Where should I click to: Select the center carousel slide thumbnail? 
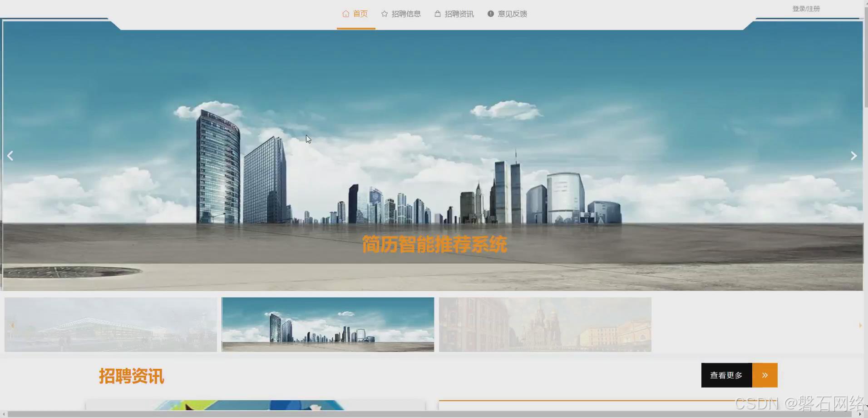[327, 324]
